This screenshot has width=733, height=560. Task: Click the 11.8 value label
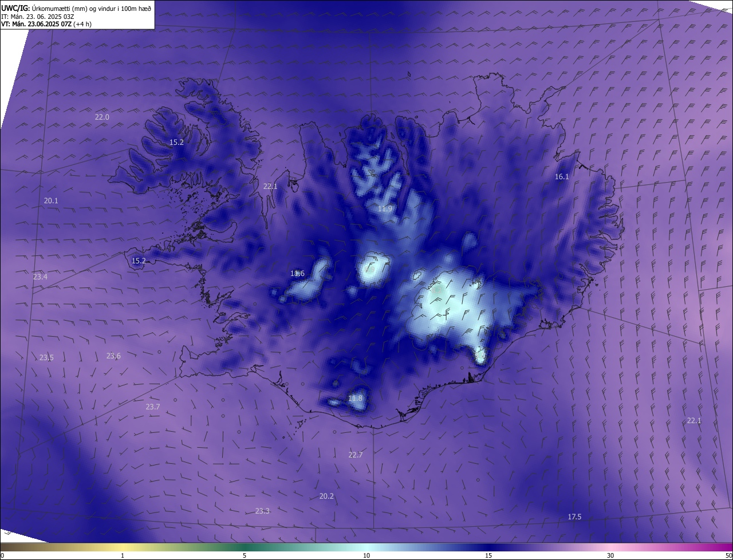pyautogui.click(x=355, y=398)
